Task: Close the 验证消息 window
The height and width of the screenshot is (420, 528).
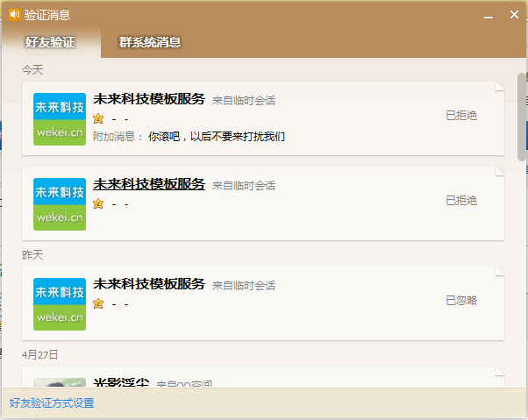Action: [514, 15]
